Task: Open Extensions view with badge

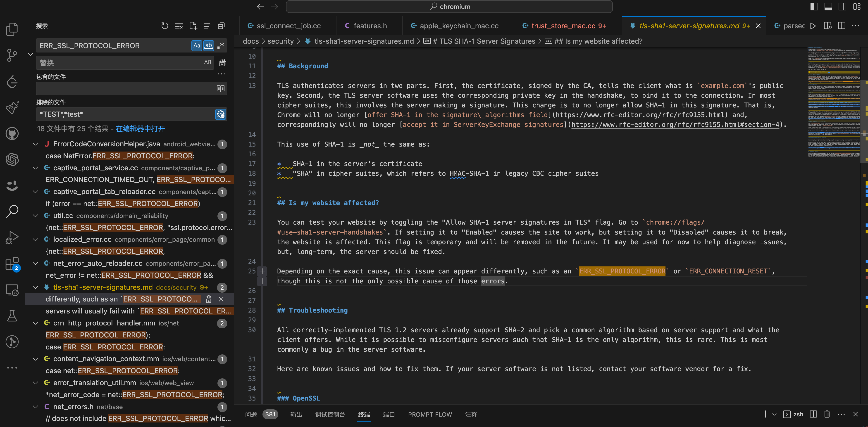Action: (12, 264)
